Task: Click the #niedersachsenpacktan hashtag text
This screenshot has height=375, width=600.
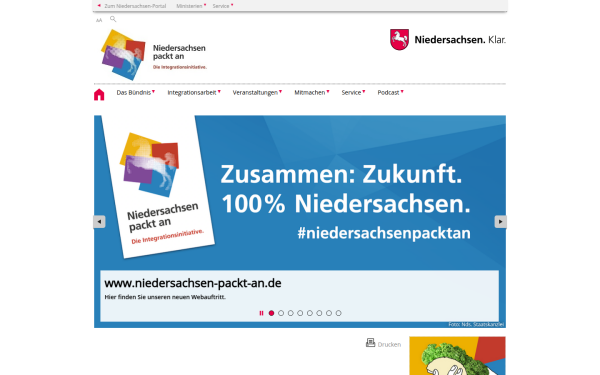Action: [x=384, y=233]
